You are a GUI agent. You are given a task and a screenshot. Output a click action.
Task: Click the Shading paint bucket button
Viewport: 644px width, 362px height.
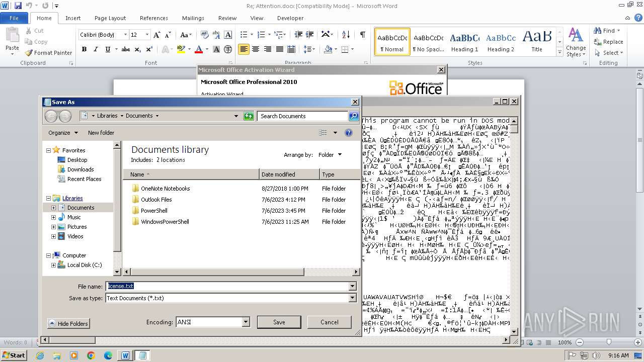click(328, 49)
